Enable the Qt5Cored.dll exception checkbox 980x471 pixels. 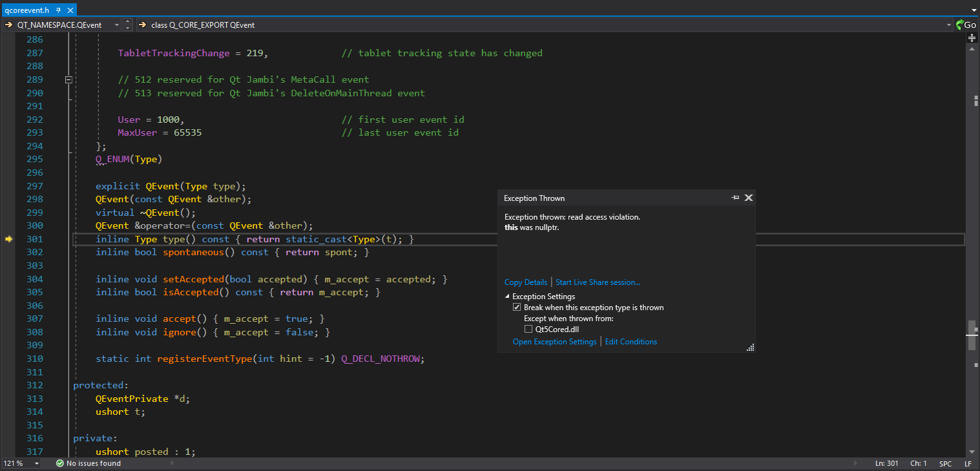[x=528, y=330]
